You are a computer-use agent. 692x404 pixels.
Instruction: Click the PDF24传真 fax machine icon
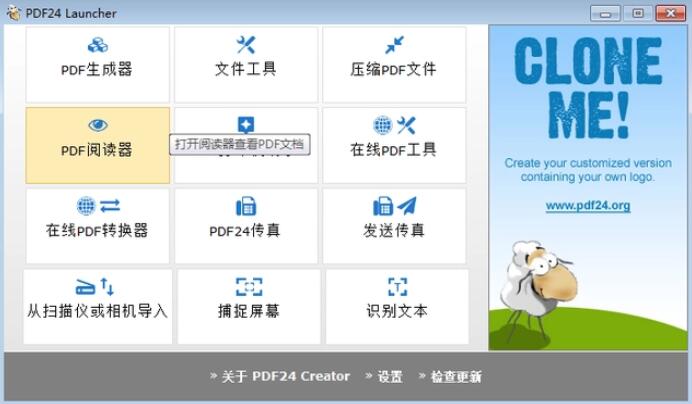pos(246,206)
